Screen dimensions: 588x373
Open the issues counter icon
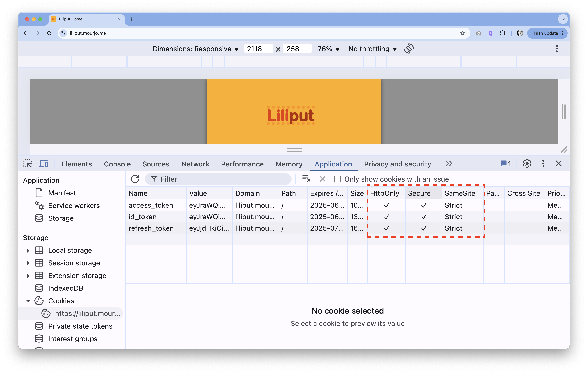(505, 164)
